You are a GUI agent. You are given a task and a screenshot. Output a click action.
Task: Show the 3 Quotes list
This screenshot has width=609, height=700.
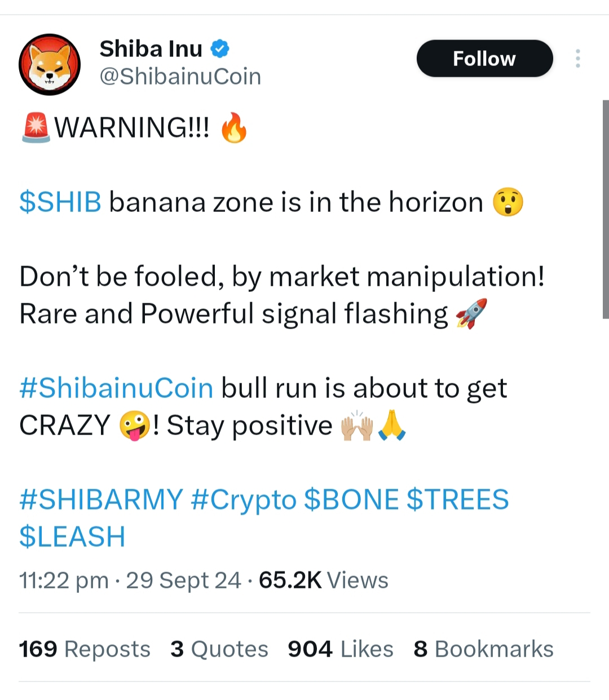(219, 649)
